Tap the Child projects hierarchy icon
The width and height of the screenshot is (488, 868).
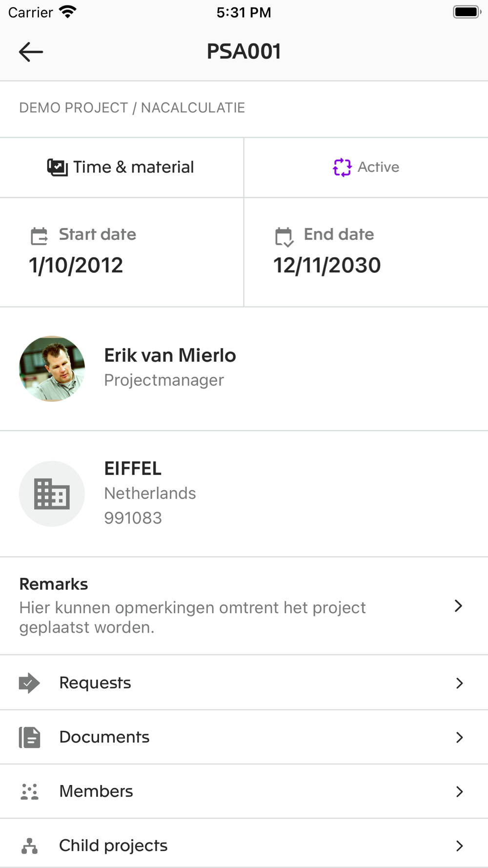[29, 846]
